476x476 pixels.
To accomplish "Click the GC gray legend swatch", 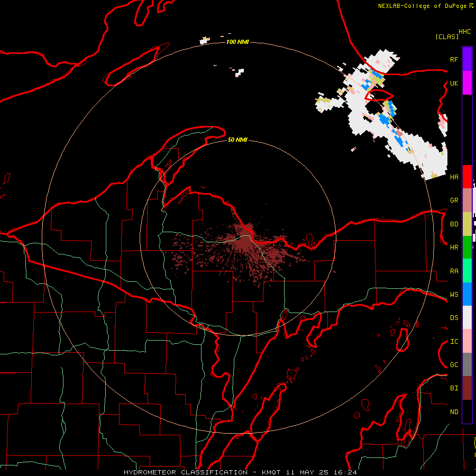I will pos(467,364).
